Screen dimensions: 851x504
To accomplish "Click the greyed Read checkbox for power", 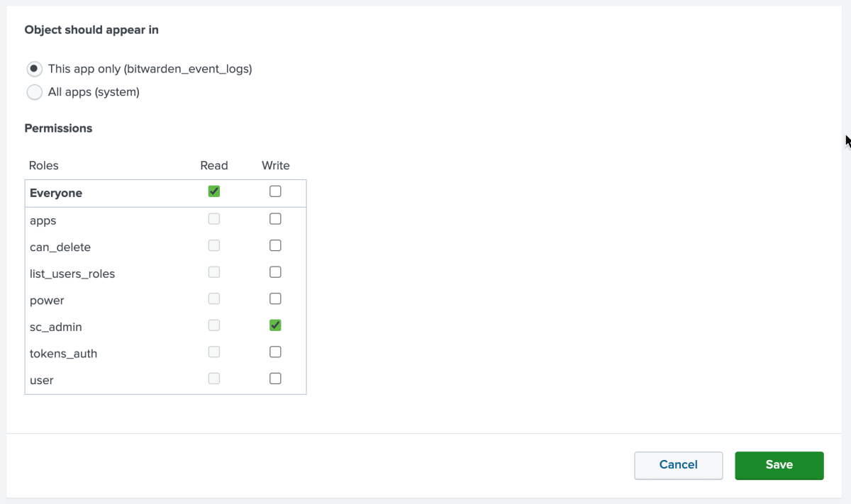I will tap(214, 298).
